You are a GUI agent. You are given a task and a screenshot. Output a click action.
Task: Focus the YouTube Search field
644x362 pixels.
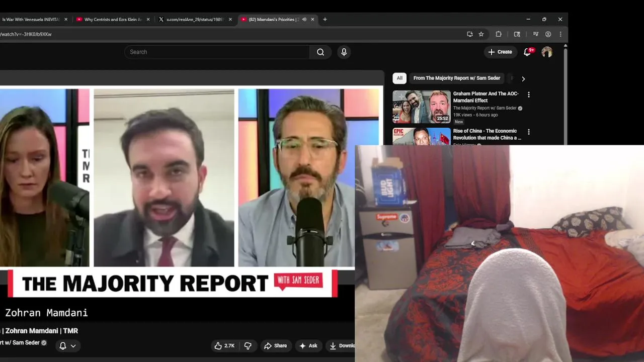click(x=217, y=52)
